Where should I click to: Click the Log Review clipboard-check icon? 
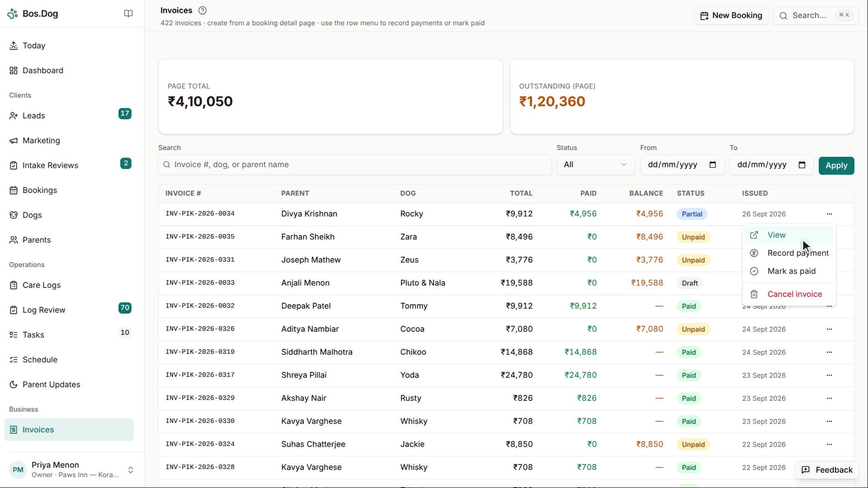[x=14, y=310]
